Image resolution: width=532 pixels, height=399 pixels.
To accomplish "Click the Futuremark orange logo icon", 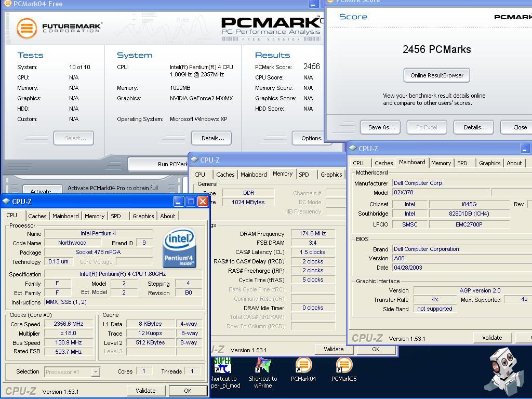I will [27, 28].
